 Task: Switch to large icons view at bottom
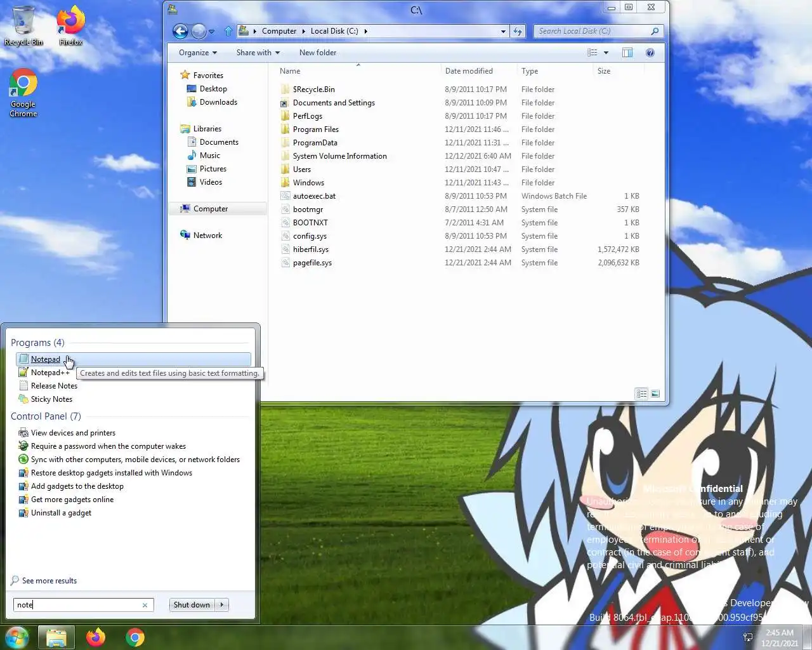pos(655,394)
